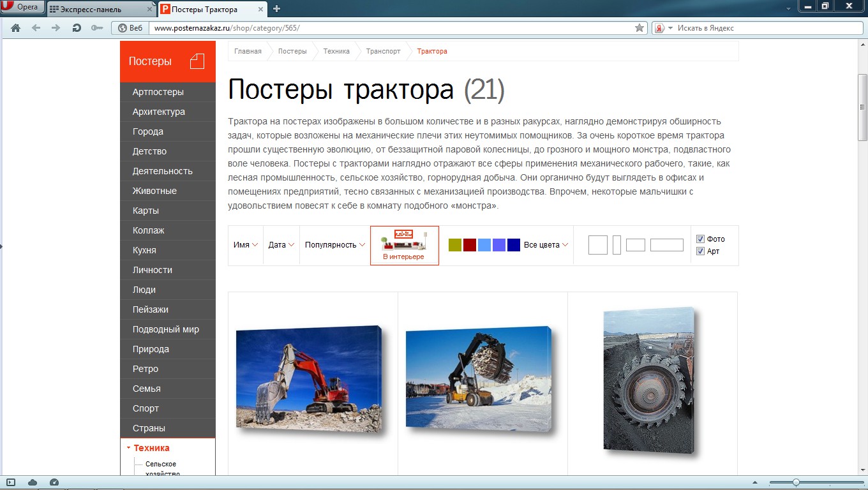Open the Личности category

click(x=168, y=270)
